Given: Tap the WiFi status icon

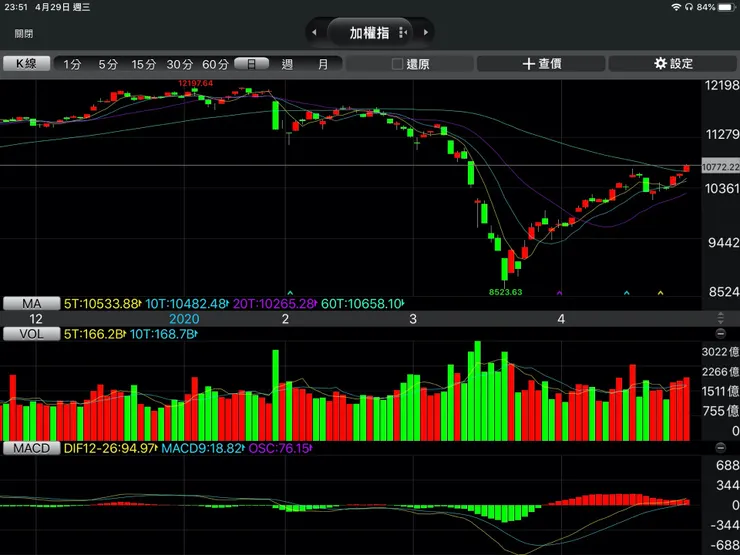Looking at the screenshot, I should point(676,7).
